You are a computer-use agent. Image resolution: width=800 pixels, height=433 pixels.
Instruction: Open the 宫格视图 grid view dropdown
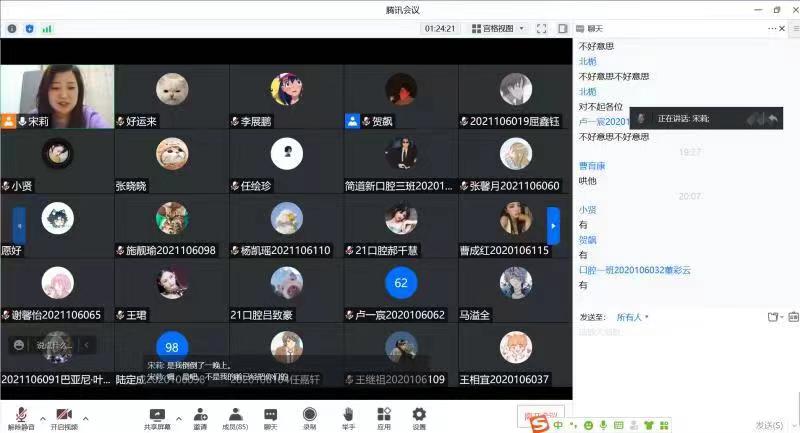(497, 28)
